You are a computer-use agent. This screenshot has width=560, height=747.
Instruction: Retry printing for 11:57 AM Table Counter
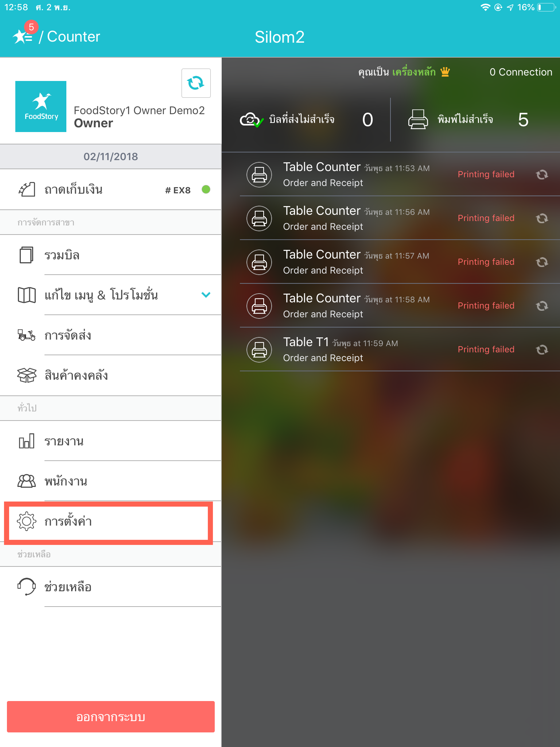click(x=542, y=262)
